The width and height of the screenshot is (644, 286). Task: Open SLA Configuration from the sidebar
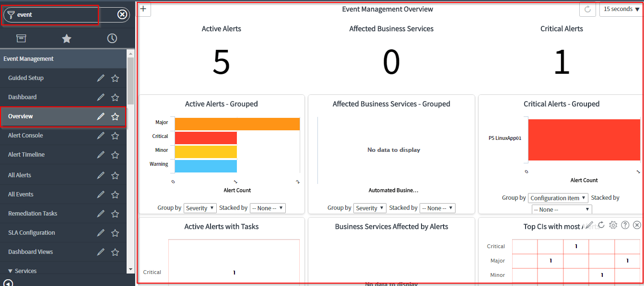(x=32, y=232)
